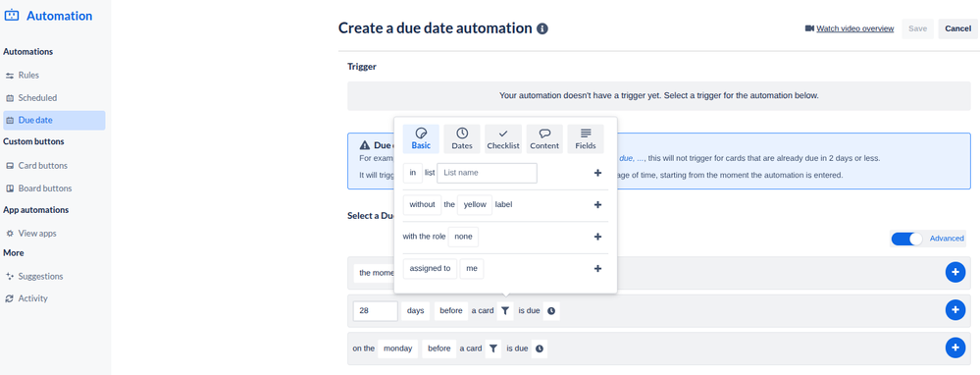
Task: Toggle the Advanced switch off
Action: click(906, 239)
